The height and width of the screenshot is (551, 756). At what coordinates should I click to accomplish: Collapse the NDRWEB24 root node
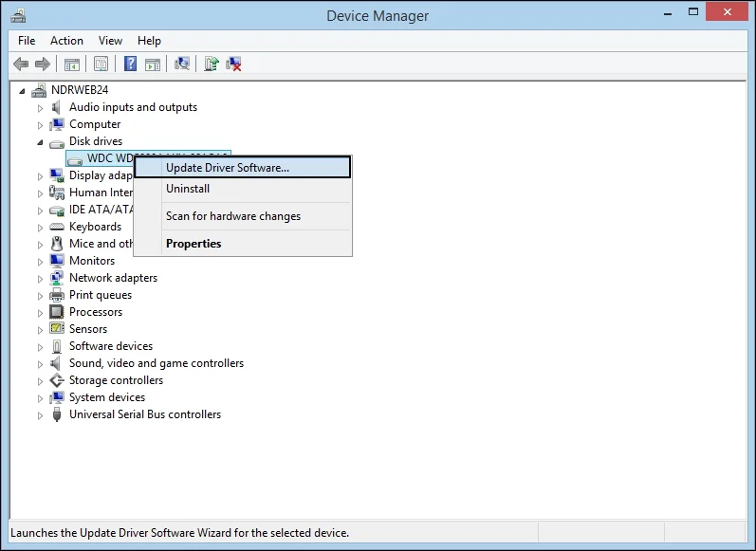22,91
